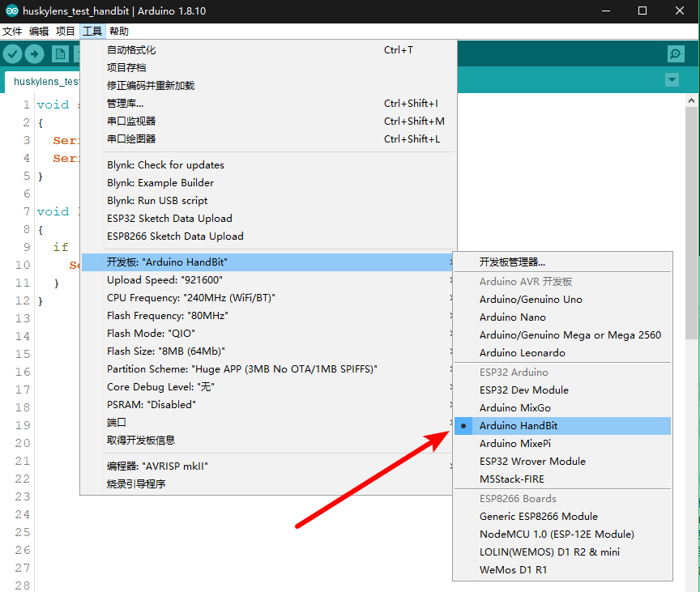This screenshot has width=700, height=592.
Task: Select NodeMCU 1.0 (ESP-12E Module)
Action: coord(562,535)
